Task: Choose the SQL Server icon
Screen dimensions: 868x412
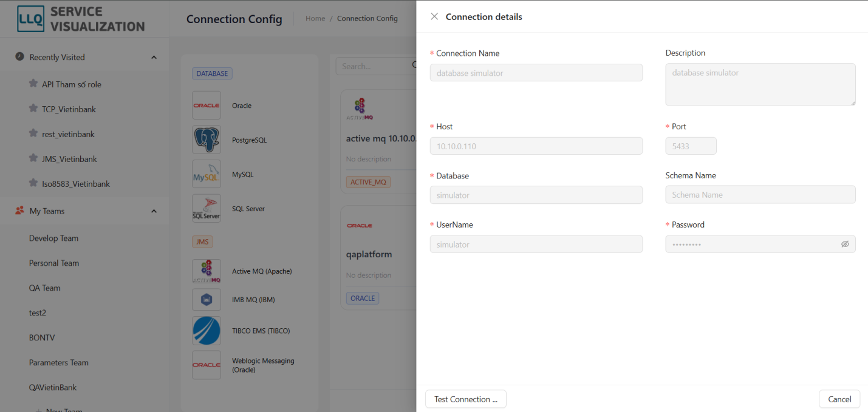Action: tap(207, 209)
